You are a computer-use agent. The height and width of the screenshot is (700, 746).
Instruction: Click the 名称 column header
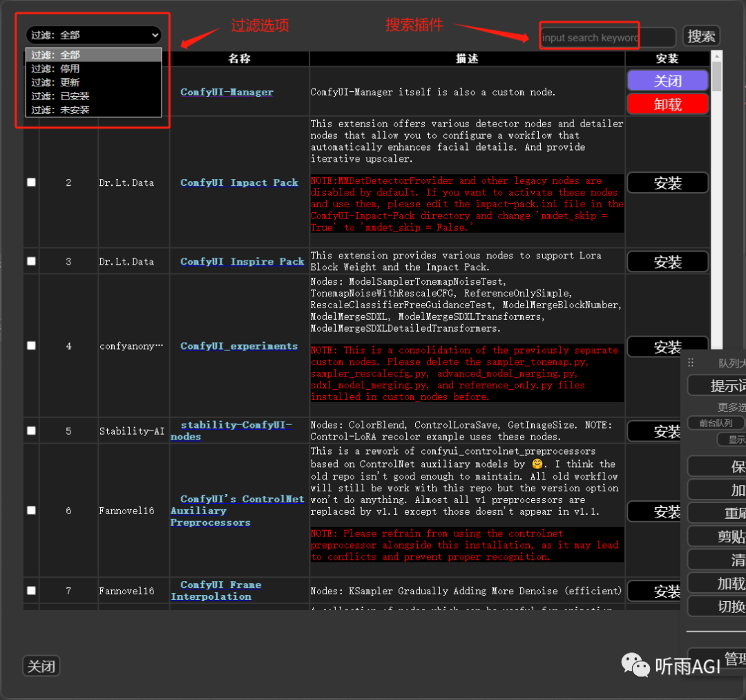coord(239,59)
